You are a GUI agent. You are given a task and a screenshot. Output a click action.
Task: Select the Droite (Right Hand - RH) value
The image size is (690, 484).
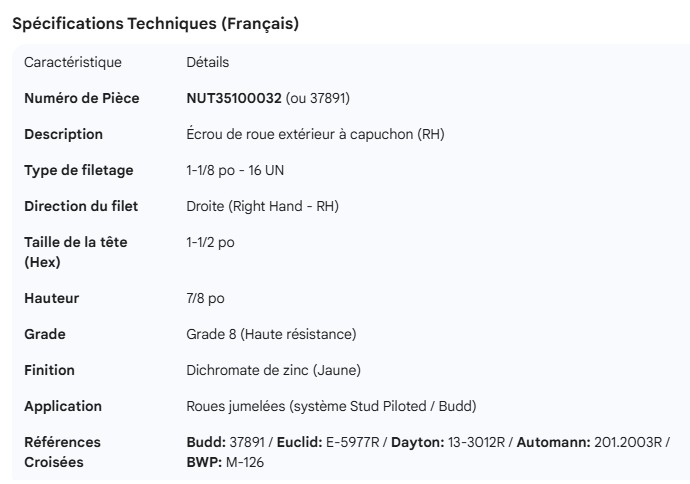[262, 206]
